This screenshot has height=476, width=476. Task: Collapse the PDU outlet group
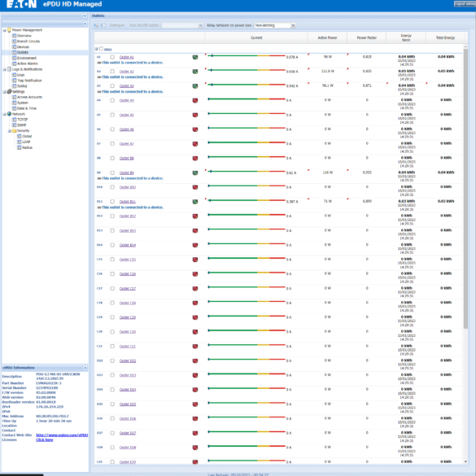97,49
